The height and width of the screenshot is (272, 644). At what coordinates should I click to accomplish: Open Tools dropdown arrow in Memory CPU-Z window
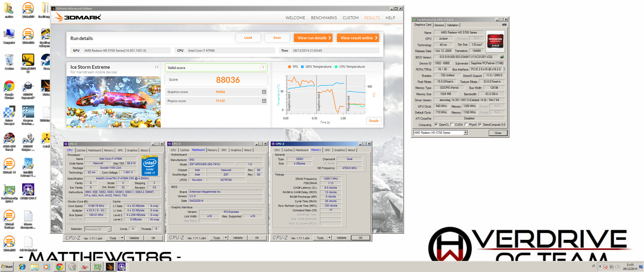(x=330, y=237)
